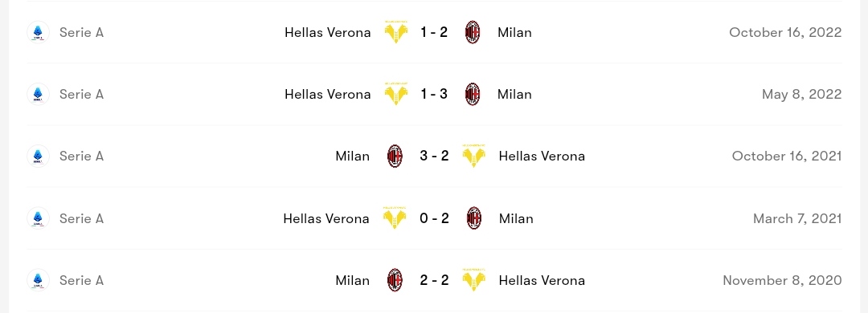
Task: Click Hellas Verona crest in 2 - 2 match
Action: (474, 280)
